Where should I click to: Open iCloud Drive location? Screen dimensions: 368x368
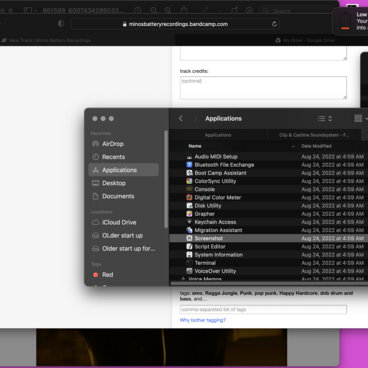coord(119,222)
